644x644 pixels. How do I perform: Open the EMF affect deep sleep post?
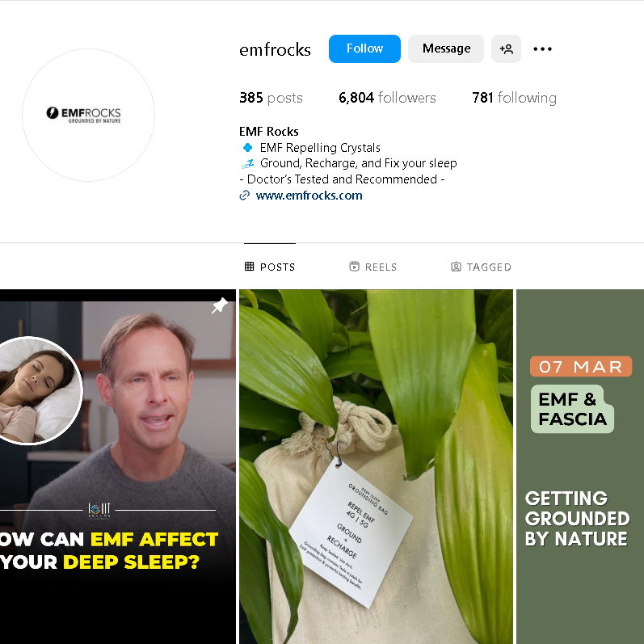(118, 466)
